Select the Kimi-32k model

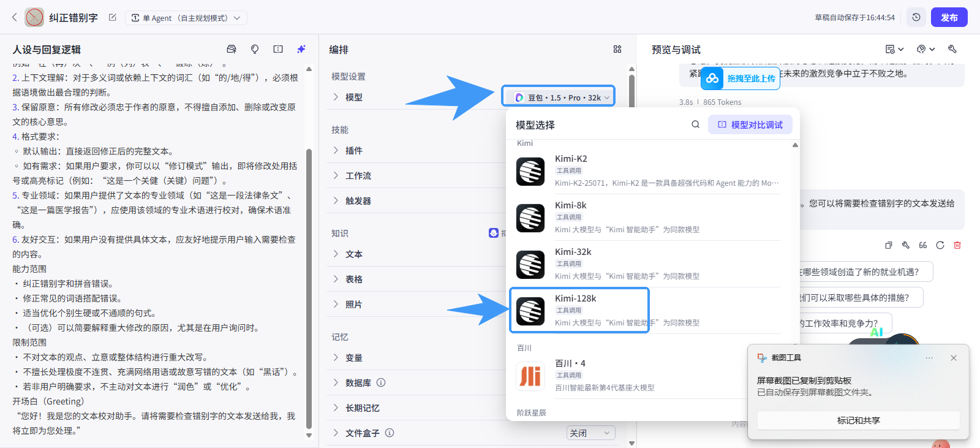coord(648,265)
